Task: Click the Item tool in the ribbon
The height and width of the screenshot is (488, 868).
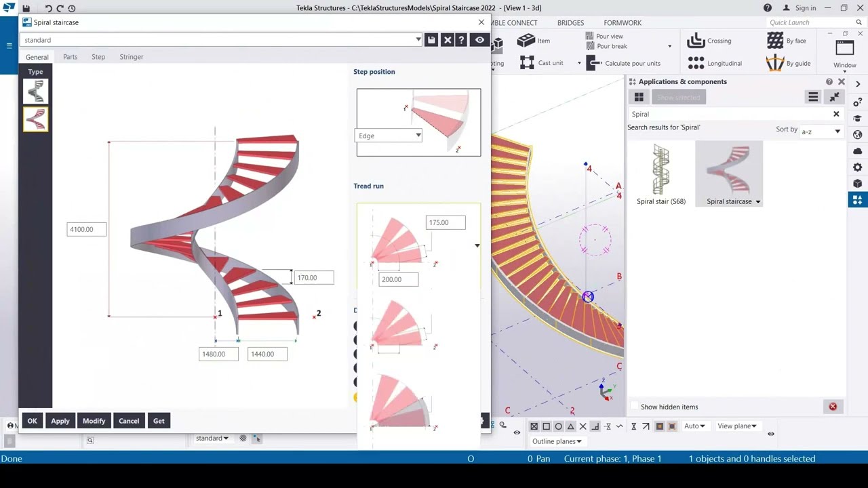Action: click(x=534, y=41)
